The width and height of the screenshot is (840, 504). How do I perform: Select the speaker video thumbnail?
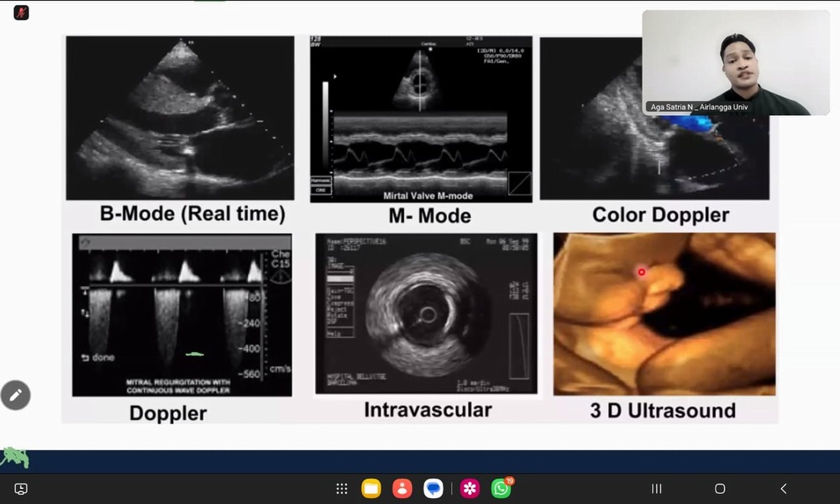click(735, 62)
